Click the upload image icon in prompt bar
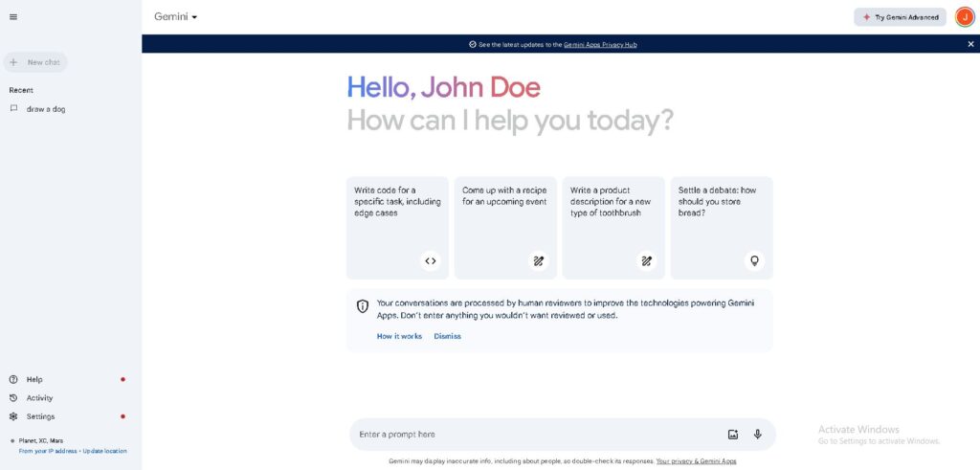The image size is (980, 470). (733, 435)
